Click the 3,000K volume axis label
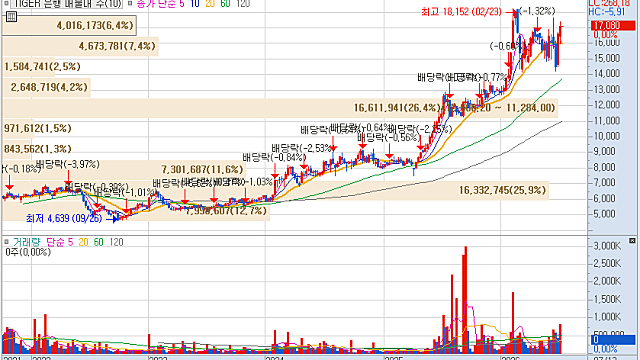 point(607,246)
